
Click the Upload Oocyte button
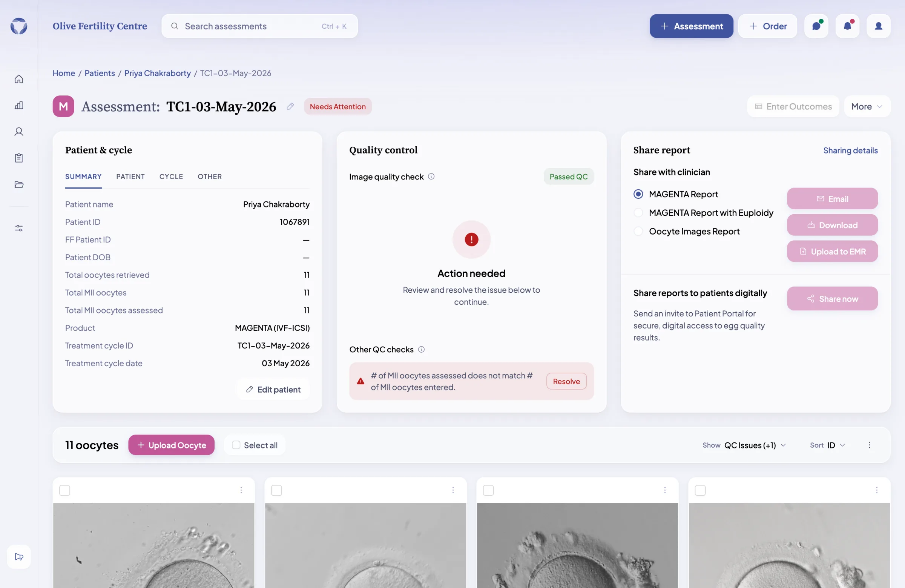pos(171,445)
